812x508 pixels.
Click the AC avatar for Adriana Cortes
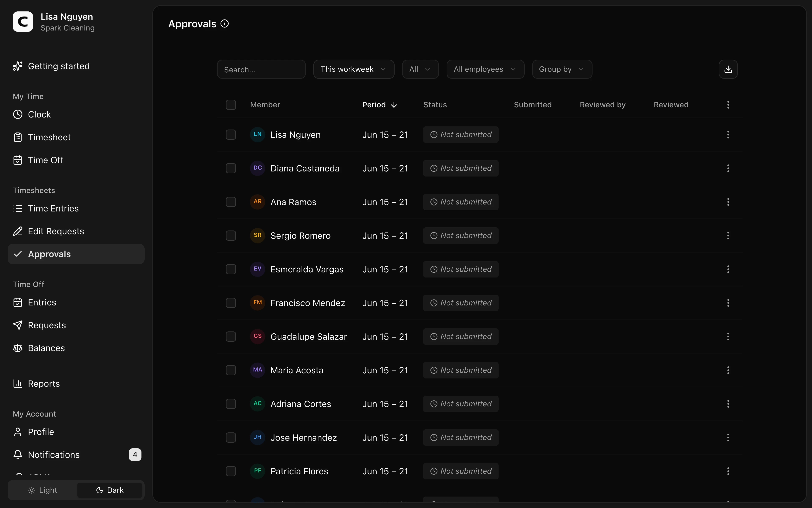257,403
